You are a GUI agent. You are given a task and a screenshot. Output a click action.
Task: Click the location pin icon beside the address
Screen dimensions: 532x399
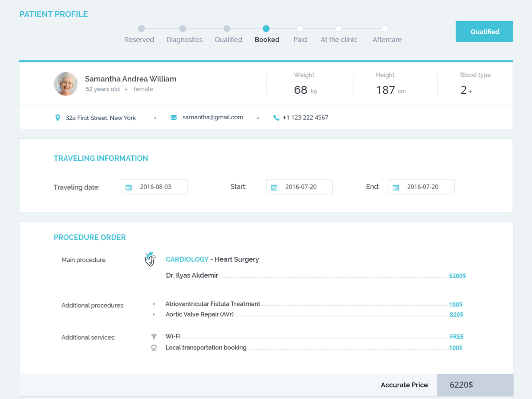[58, 118]
